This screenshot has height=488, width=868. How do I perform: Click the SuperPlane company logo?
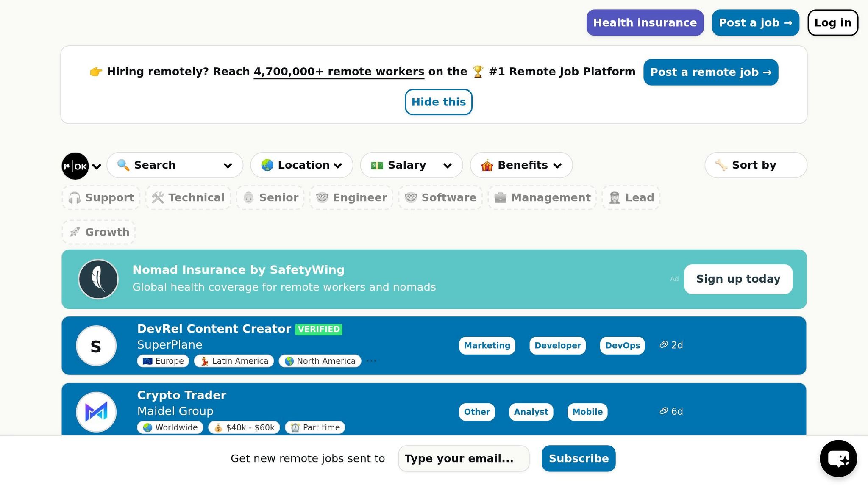coord(96,346)
